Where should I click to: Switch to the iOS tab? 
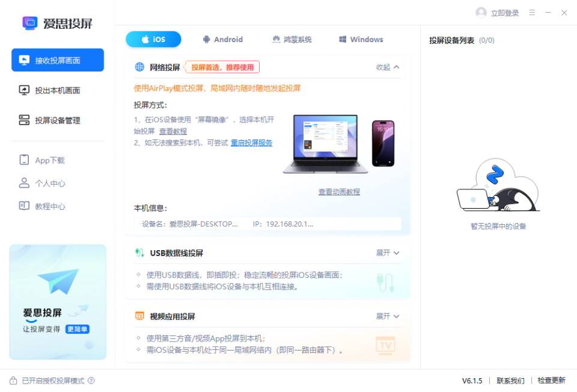click(153, 40)
